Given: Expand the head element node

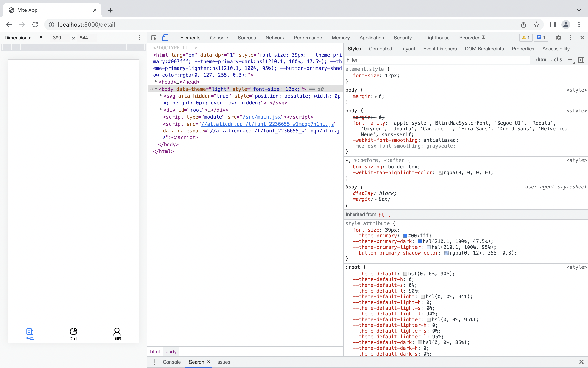Looking at the screenshot, I should (156, 82).
